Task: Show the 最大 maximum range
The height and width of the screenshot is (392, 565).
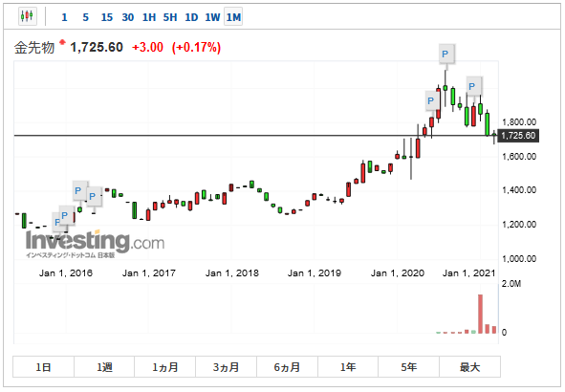Action: 469,367
